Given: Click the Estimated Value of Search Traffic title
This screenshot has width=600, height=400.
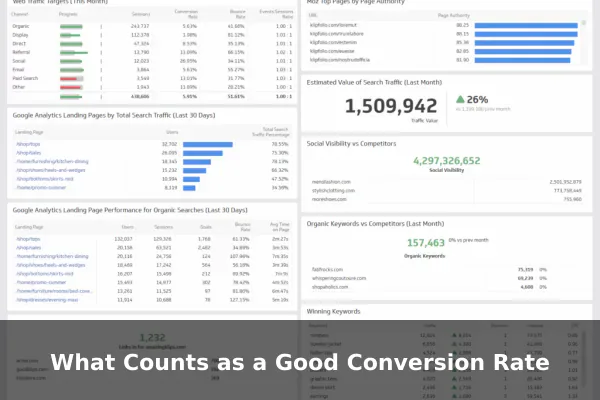Looking at the screenshot, I should 374,82.
